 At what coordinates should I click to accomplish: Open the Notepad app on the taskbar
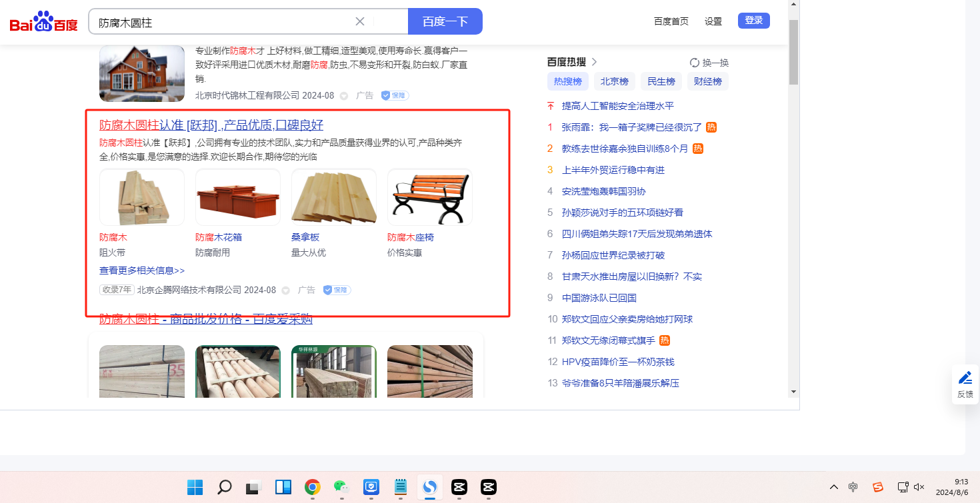click(x=400, y=487)
